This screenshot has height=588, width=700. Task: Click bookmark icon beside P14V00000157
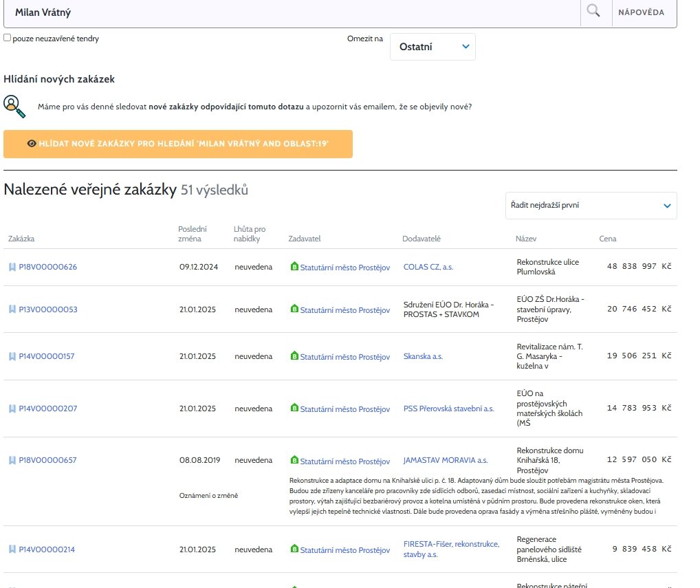click(12, 356)
